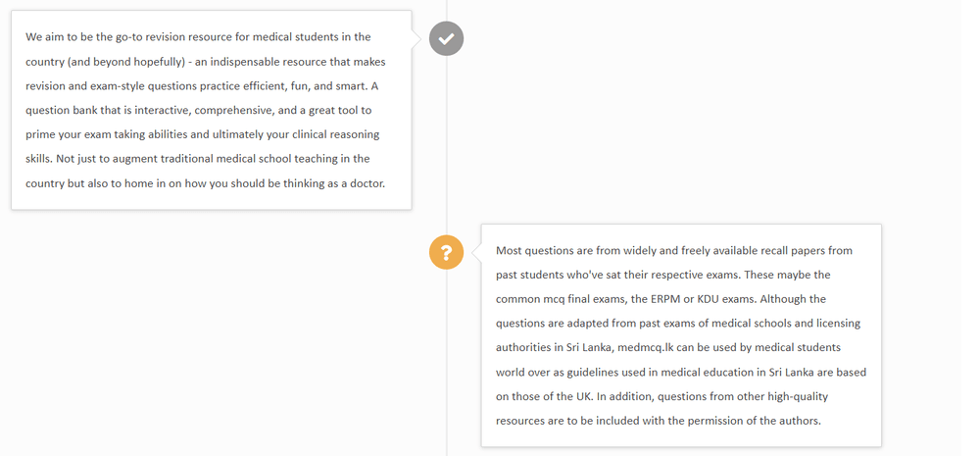Viewport: 980px width, 456px height.
Task: Click the vertical timeline line between the icons
Action: 446,145
